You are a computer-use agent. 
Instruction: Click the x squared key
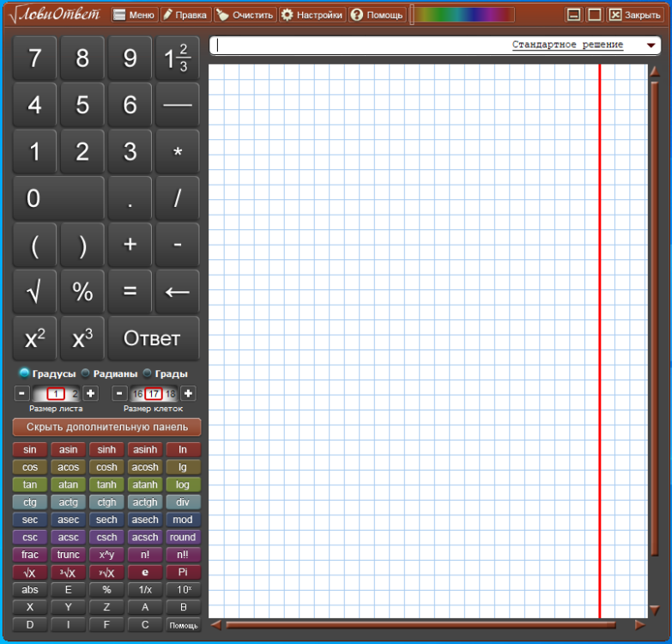coord(34,338)
